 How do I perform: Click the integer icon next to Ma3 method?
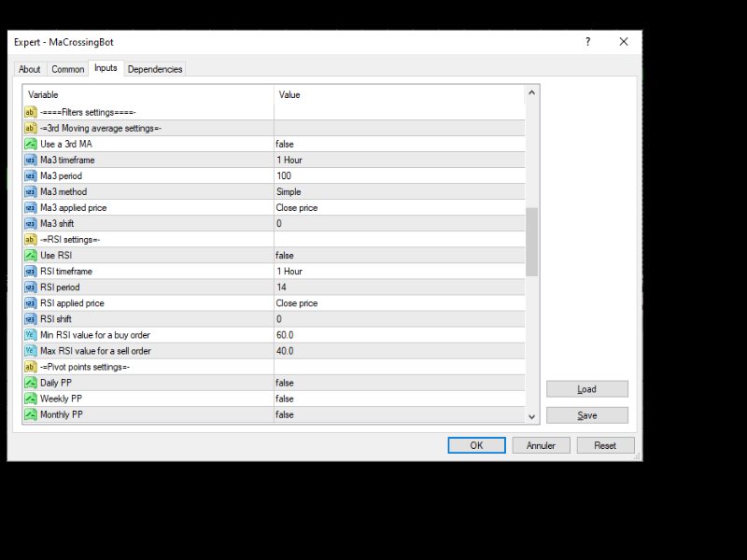(31, 192)
